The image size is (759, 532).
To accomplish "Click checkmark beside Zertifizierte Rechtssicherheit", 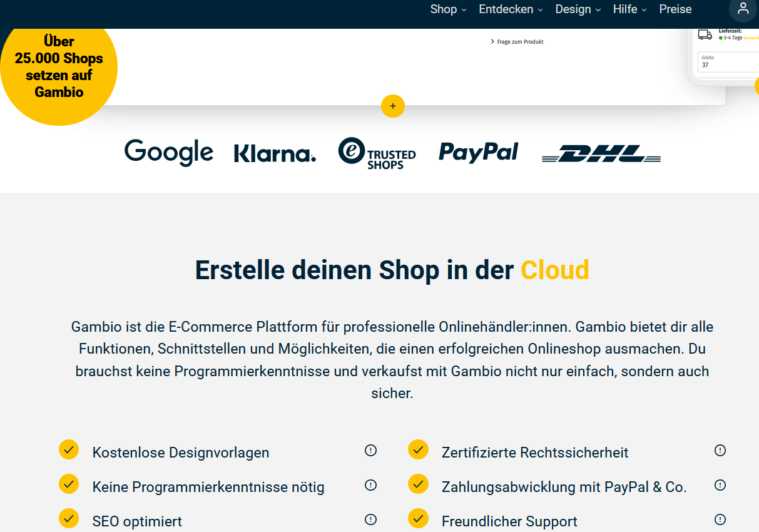I will pyautogui.click(x=418, y=449).
